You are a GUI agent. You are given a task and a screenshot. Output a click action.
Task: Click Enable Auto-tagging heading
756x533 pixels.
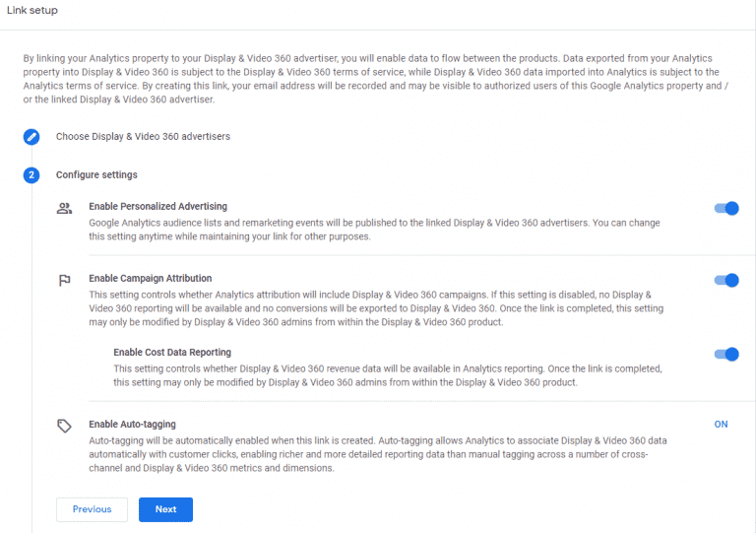click(x=133, y=424)
